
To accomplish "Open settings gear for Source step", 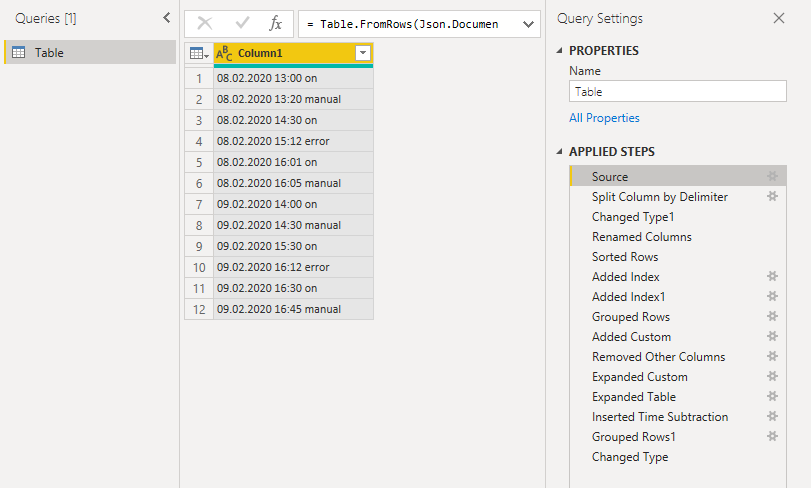I will click(x=772, y=176).
